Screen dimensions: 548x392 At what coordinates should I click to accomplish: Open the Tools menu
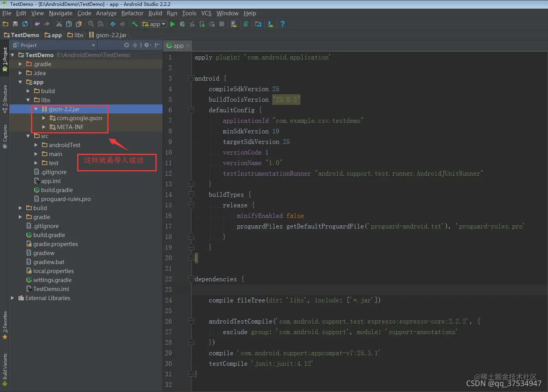coord(189,13)
